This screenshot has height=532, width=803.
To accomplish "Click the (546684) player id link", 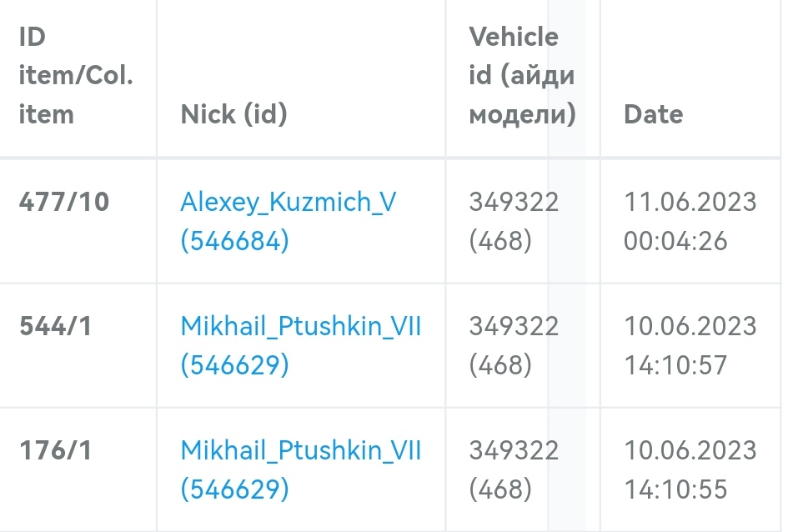I will point(234,242).
